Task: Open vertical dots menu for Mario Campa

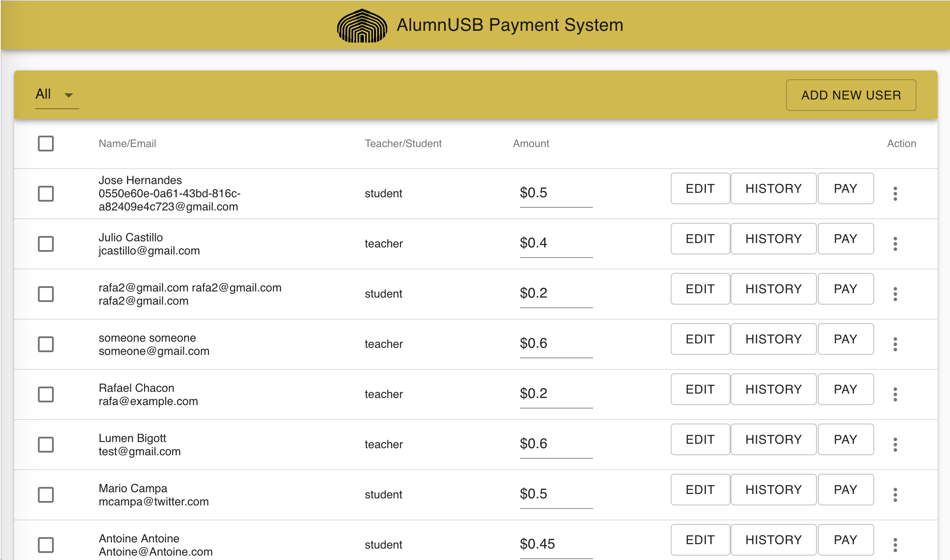Action: click(x=895, y=495)
